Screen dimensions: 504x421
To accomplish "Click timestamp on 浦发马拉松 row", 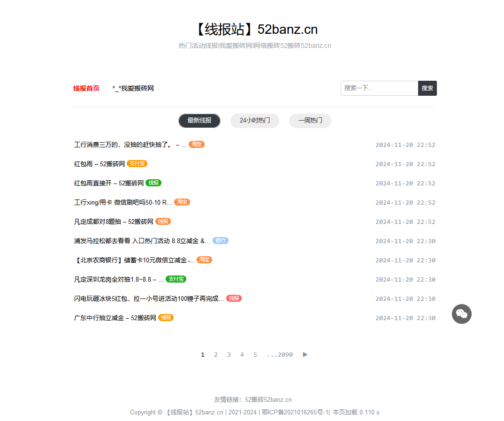I will [405, 241].
